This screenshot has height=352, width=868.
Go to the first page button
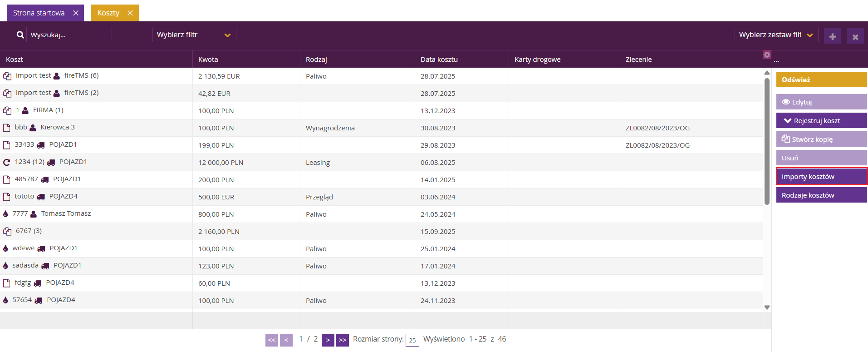272,340
